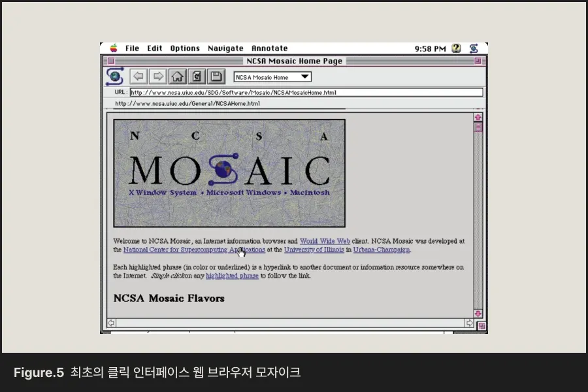Image resolution: width=588 pixels, height=392 pixels.
Task: Click the Help question mark menu icon
Action: [x=456, y=48]
